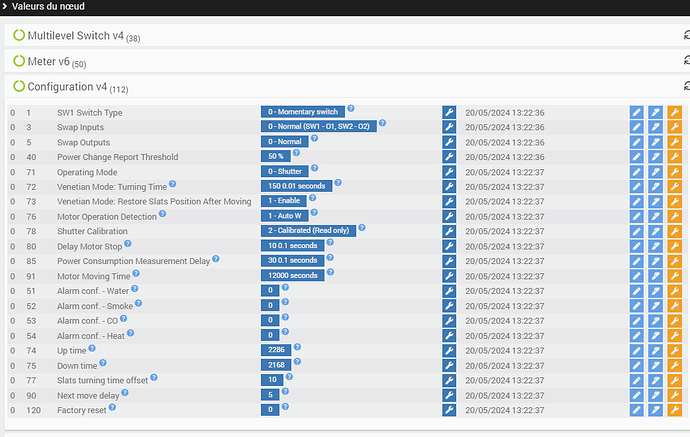Click help icon beside the Up time label
Image resolution: width=690 pixels, height=437 pixels.
pyautogui.click(x=92, y=348)
